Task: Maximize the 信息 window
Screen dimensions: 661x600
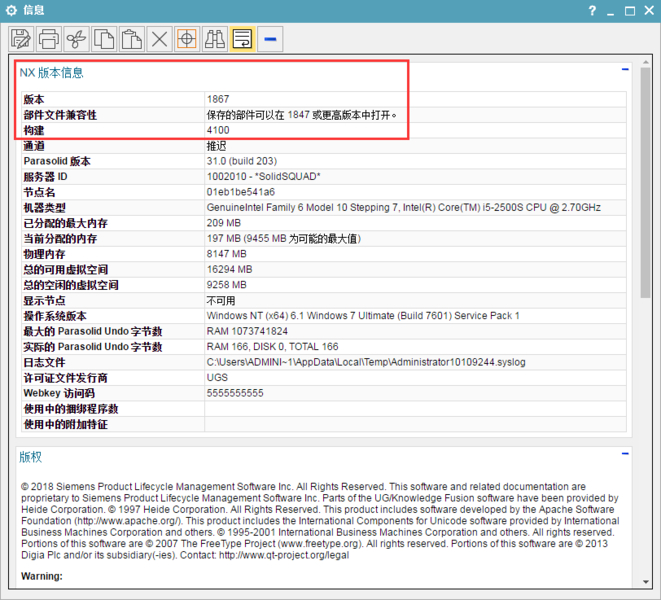Action: pos(630,11)
